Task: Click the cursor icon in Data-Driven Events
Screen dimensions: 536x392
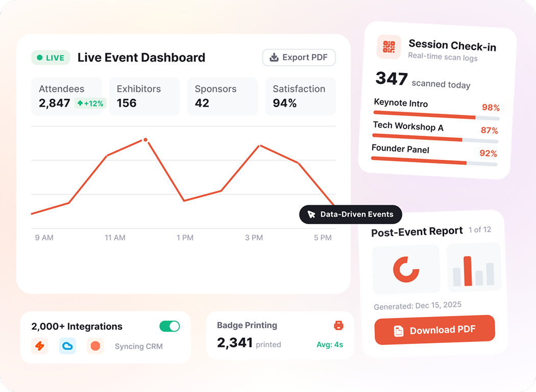Action: [311, 214]
